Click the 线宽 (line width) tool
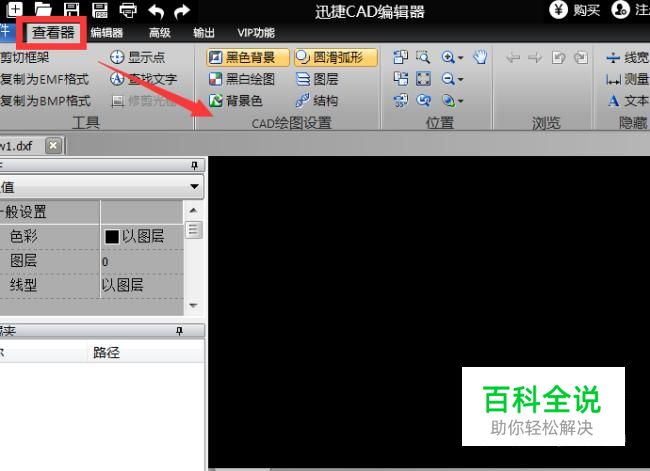 [627, 57]
